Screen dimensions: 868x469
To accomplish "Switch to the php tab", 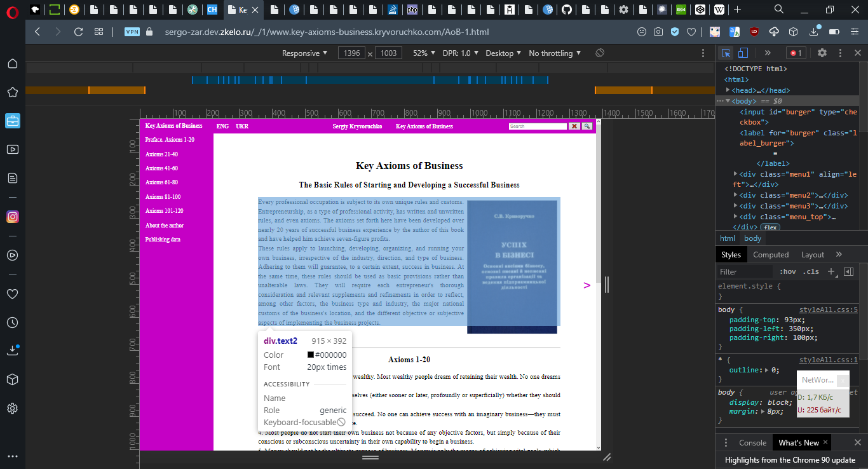I will [x=412, y=10].
